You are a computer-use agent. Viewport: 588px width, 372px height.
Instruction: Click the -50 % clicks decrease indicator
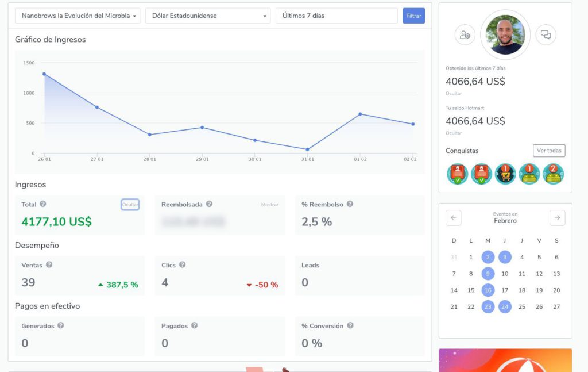262,285
